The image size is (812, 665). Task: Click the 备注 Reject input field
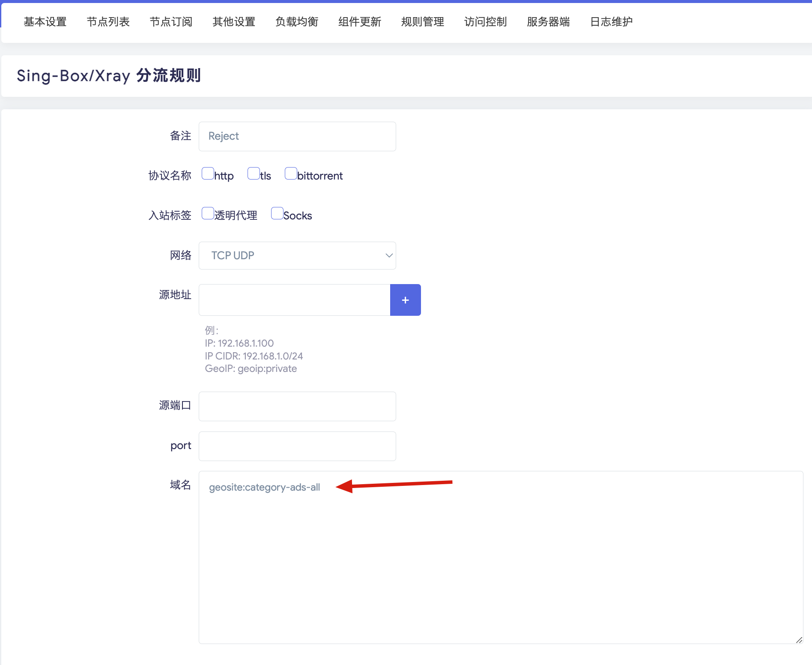(x=297, y=136)
